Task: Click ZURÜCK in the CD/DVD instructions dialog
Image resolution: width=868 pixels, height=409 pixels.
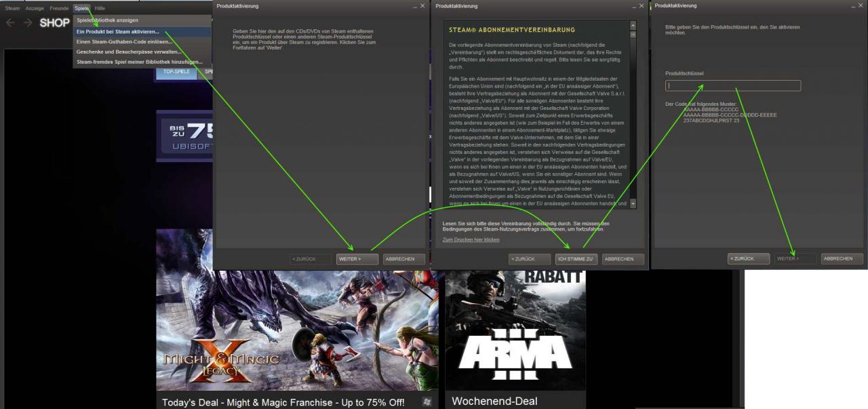Action: click(310, 258)
